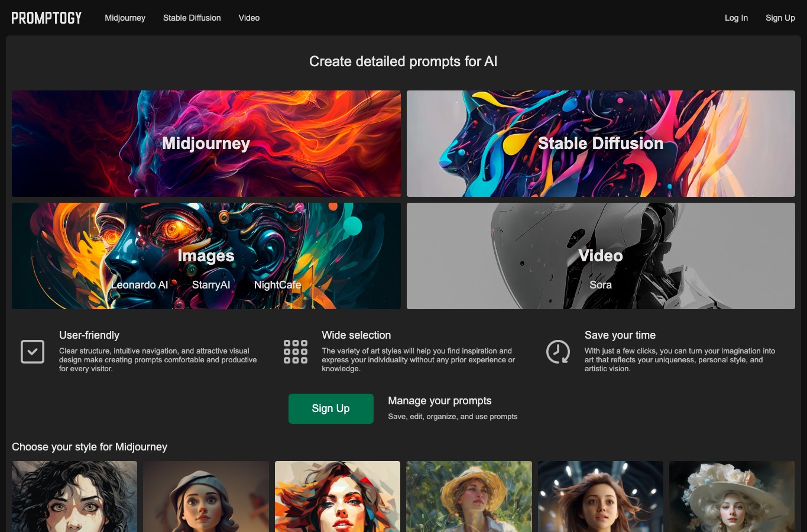This screenshot has width=807, height=532.
Task: Open Stable Diffusion in the top navigation
Action: [192, 18]
